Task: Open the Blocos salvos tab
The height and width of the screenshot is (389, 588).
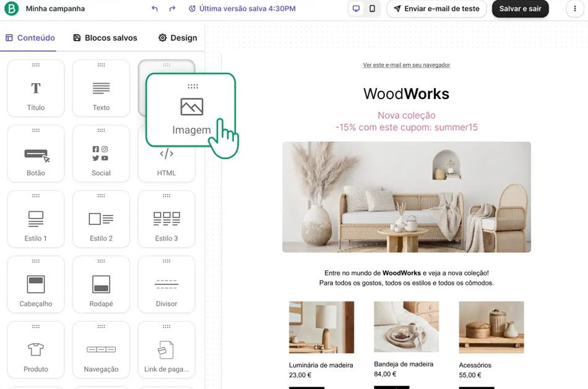Action: pyautogui.click(x=105, y=38)
